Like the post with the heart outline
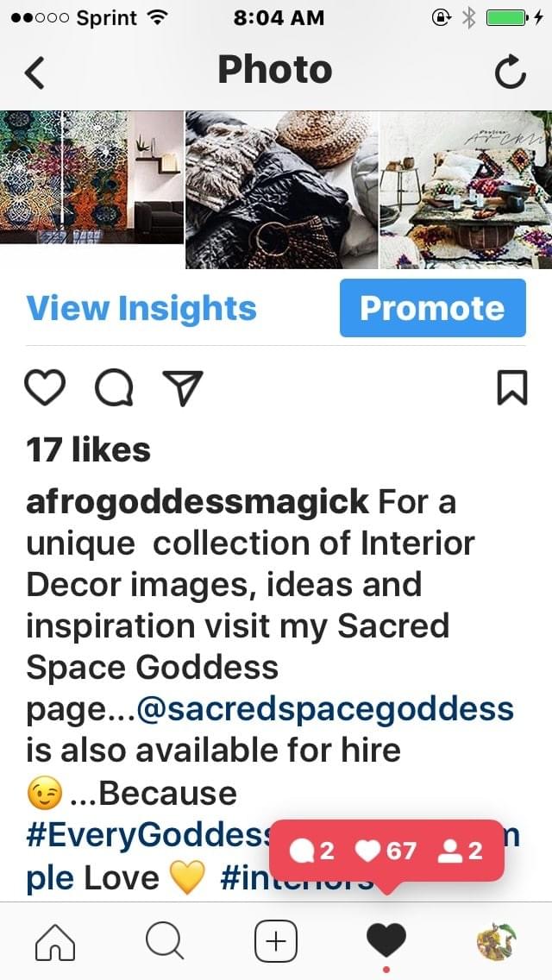Viewport: 552px width, 980px height. point(44,387)
